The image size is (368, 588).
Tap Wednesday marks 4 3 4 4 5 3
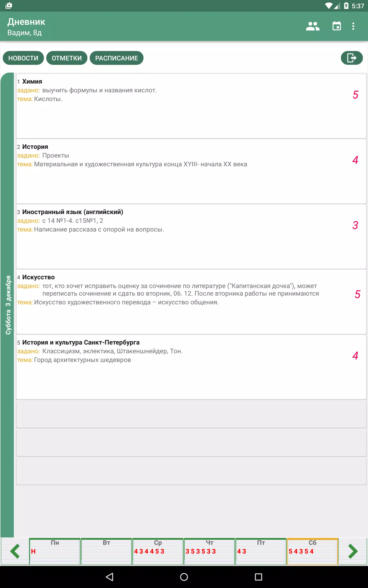click(149, 551)
